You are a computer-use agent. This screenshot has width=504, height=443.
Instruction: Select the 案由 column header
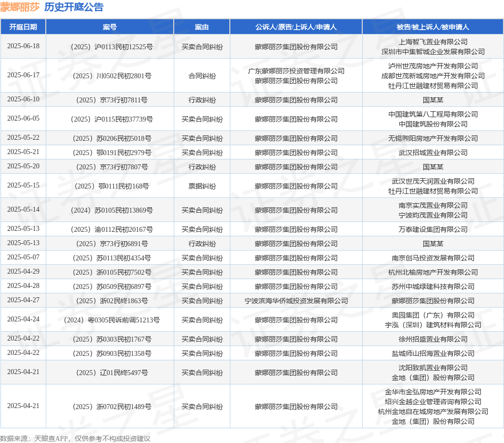point(202,27)
